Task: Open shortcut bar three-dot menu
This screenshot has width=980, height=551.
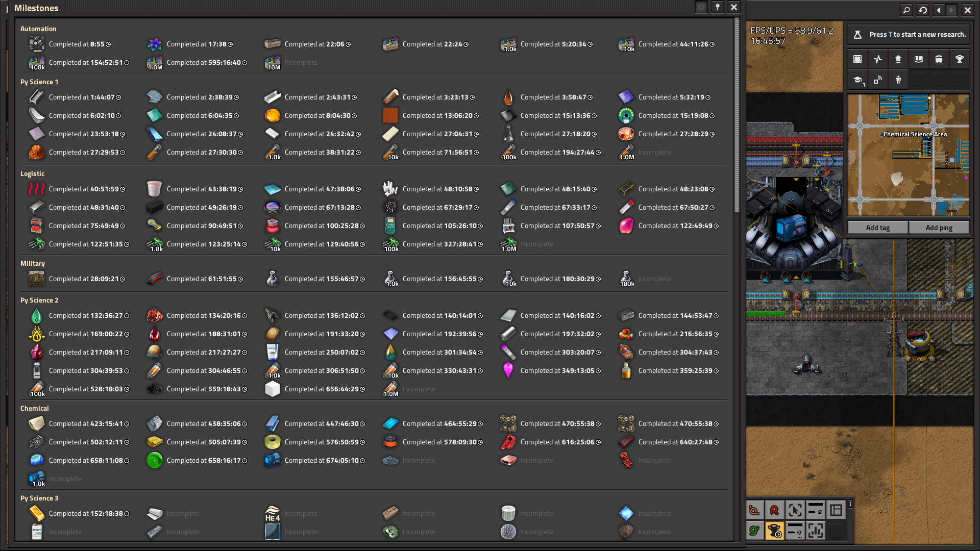Action: click(x=850, y=504)
